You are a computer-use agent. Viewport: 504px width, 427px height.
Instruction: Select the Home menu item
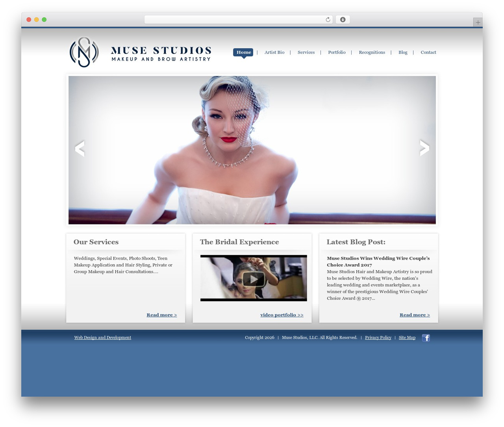point(244,52)
